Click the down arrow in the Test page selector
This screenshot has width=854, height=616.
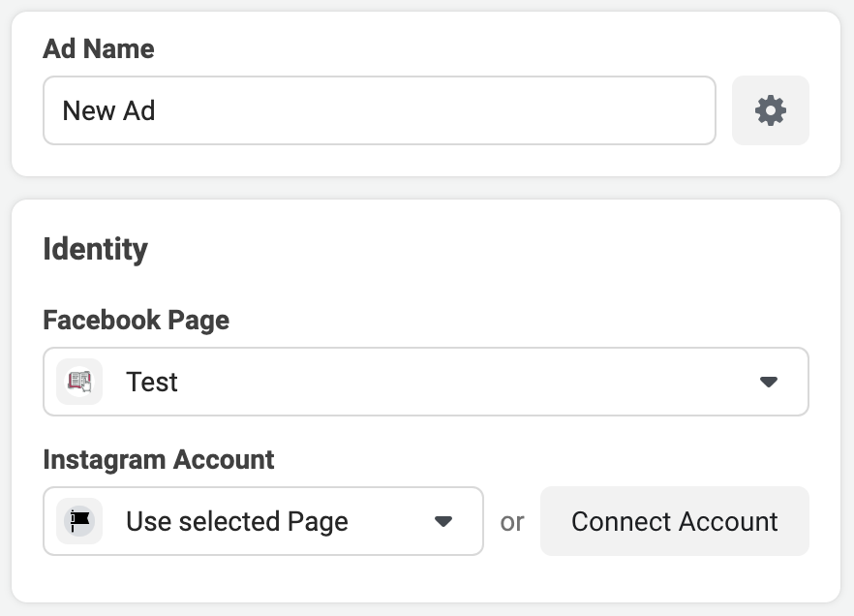[770, 381]
